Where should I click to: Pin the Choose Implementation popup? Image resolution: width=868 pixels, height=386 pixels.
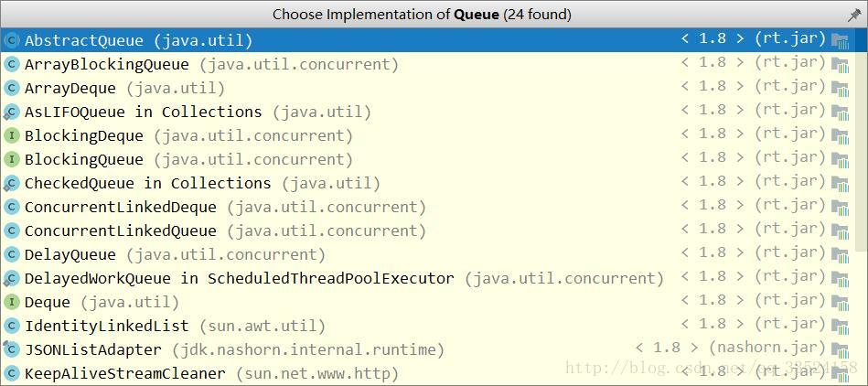click(x=854, y=15)
